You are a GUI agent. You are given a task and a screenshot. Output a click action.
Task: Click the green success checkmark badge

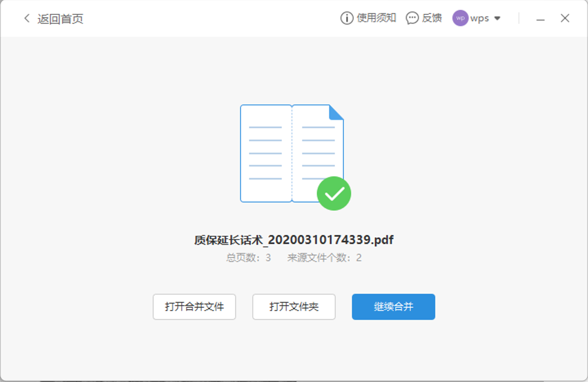click(x=334, y=193)
